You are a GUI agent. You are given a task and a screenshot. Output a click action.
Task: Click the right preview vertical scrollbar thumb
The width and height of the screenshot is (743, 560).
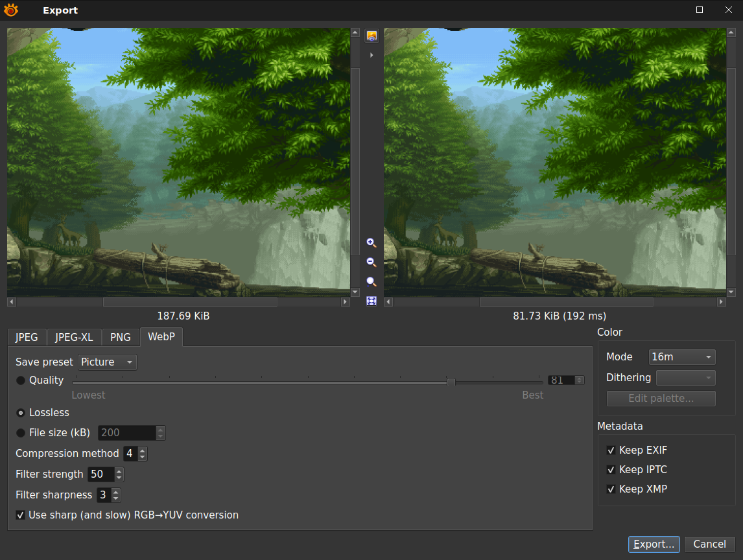731,161
